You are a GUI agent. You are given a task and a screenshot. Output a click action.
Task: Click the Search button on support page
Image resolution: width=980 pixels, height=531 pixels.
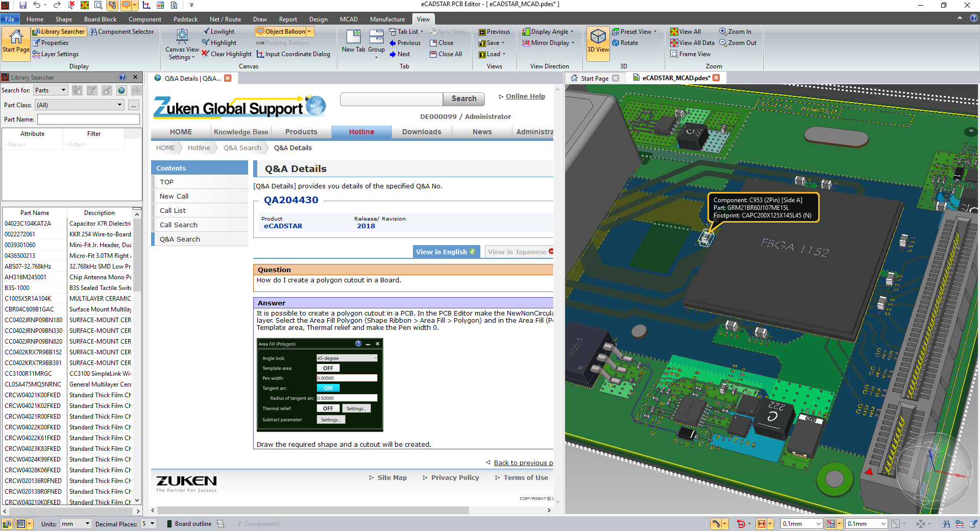tap(464, 99)
